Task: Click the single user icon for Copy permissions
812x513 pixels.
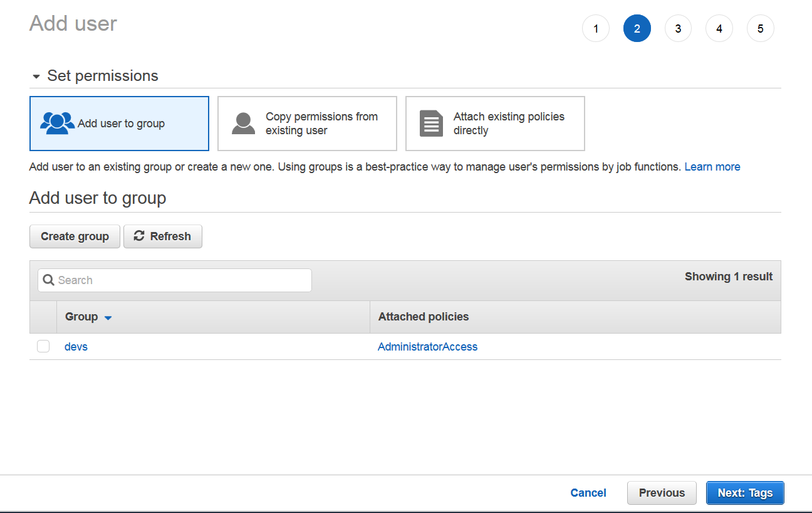Action: pyautogui.click(x=243, y=123)
